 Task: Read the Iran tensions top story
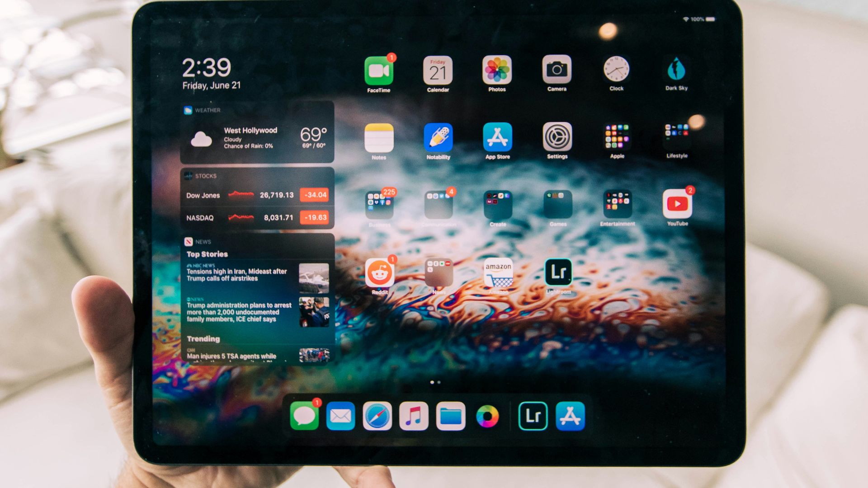tap(236, 275)
